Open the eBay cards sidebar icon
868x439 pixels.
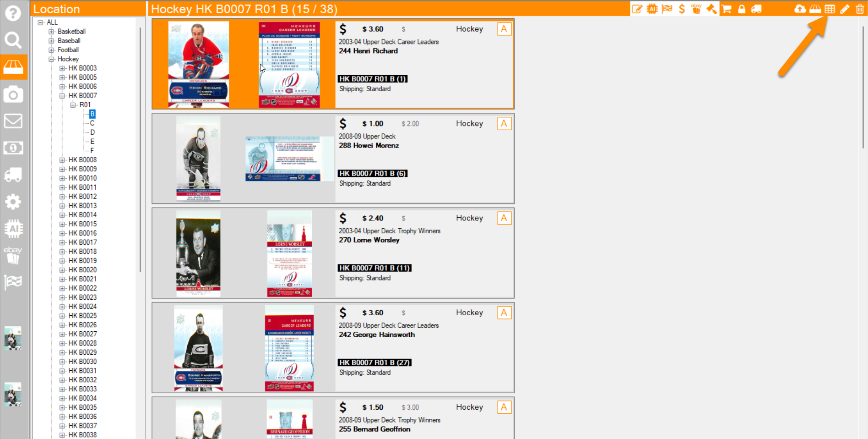(13, 255)
